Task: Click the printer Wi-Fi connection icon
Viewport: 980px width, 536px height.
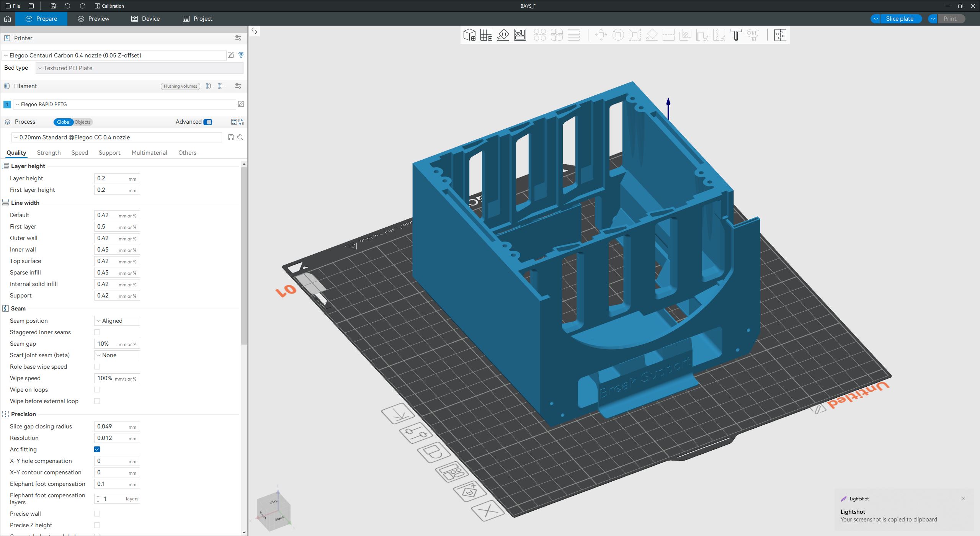Action: coord(241,55)
